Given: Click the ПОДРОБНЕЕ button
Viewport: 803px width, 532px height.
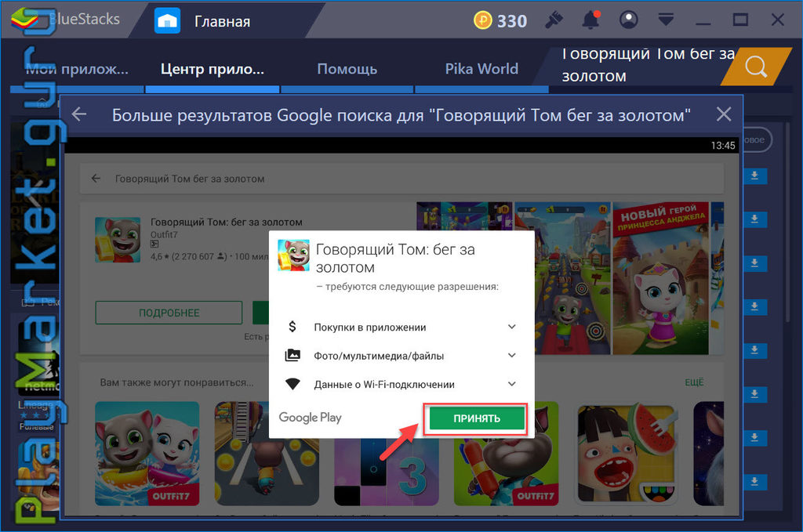Looking at the screenshot, I should [x=169, y=313].
